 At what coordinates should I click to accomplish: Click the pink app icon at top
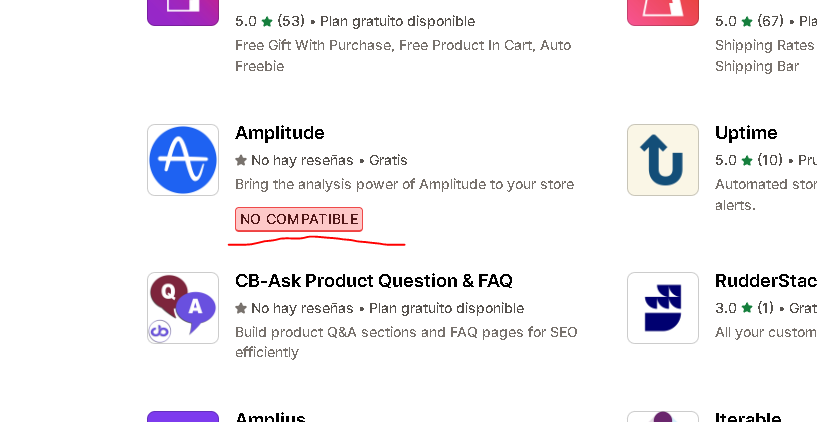click(662, 10)
